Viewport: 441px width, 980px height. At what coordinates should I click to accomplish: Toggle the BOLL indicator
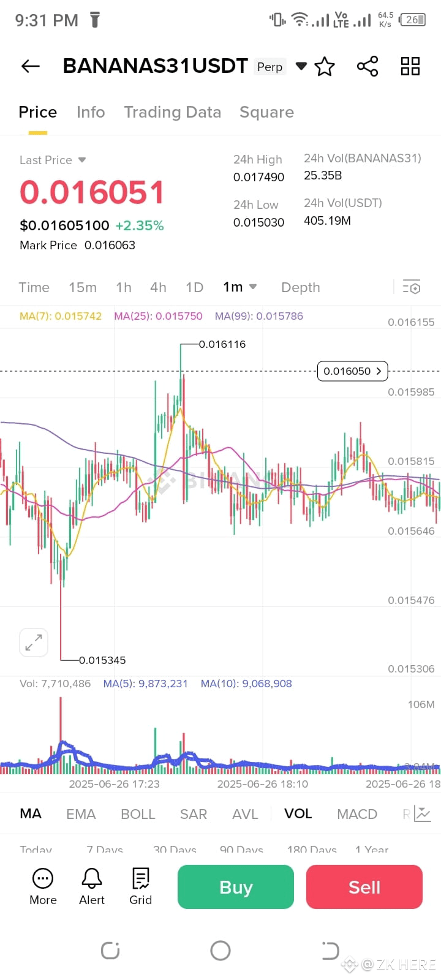click(x=138, y=814)
